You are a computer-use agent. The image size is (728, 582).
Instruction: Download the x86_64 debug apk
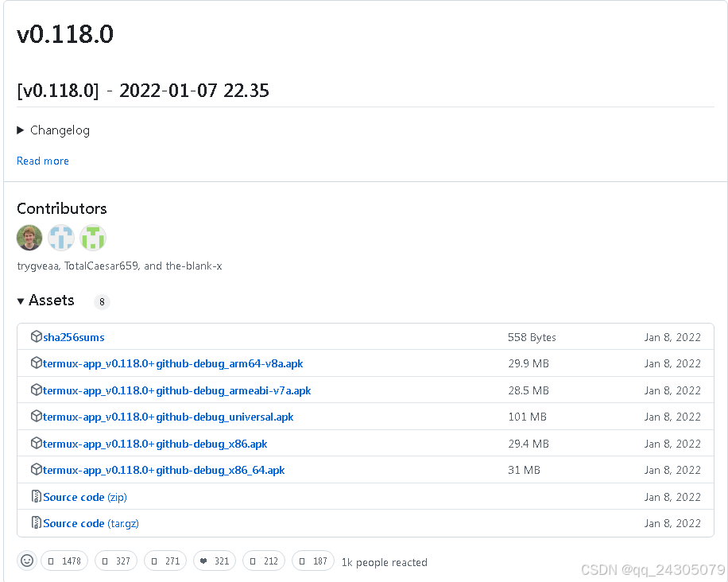tap(164, 471)
